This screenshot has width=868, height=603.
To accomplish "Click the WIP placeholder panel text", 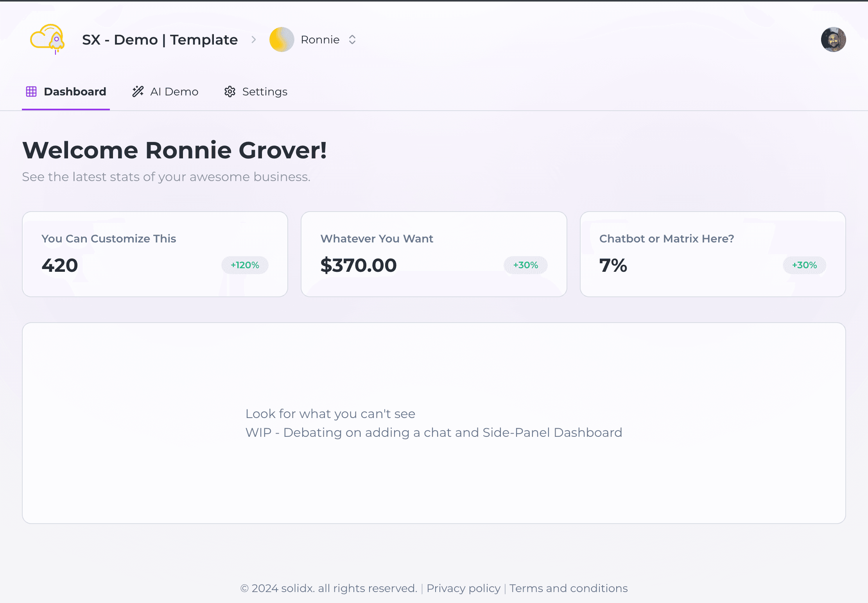I will pyautogui.click(x=434, y=433).
